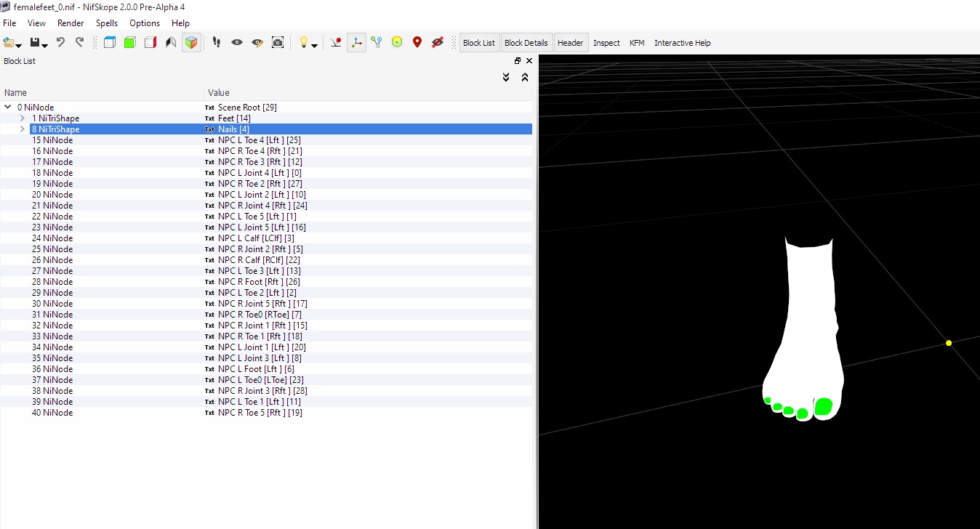
Task: Expand the 1 NiTriShape Feet node
Action: pos(23,118)
